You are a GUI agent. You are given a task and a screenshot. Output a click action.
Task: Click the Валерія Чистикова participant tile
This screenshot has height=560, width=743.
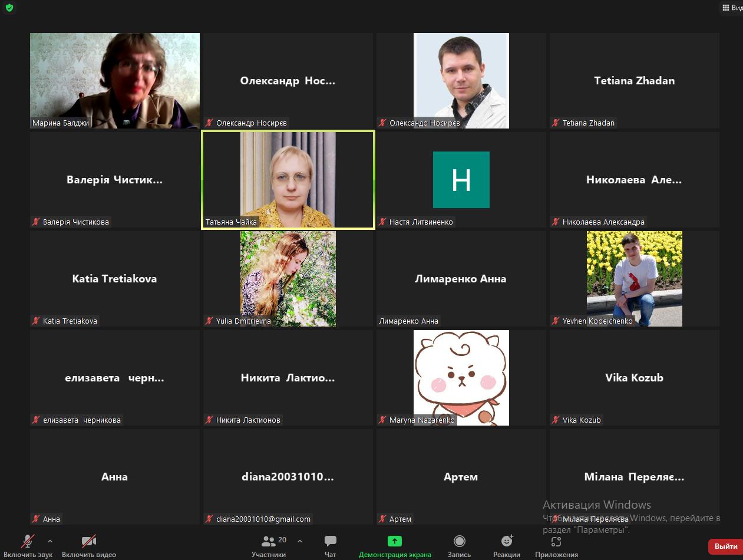[115, 180]
